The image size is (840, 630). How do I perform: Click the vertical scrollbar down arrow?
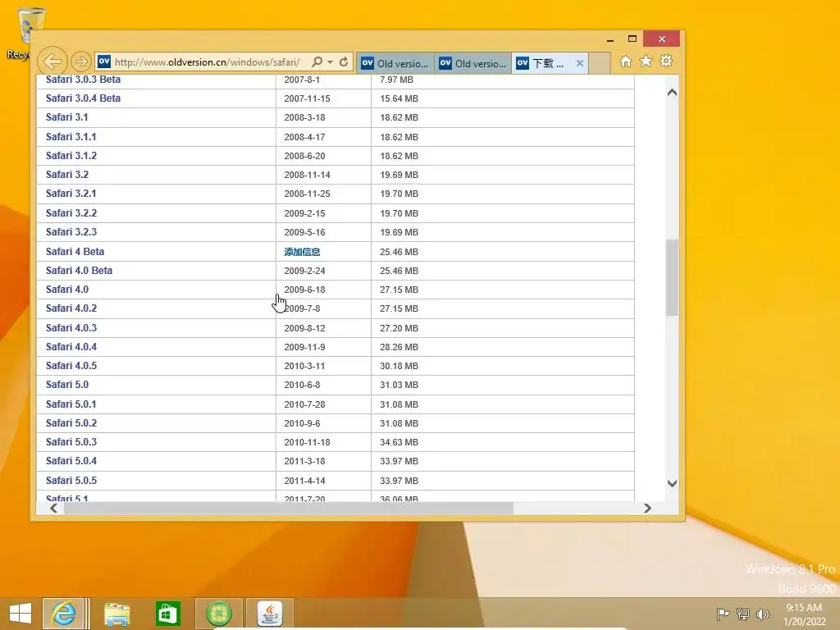[673, 483]
